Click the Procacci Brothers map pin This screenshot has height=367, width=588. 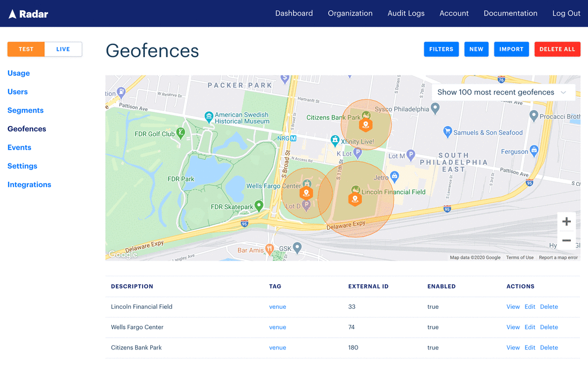533,115
